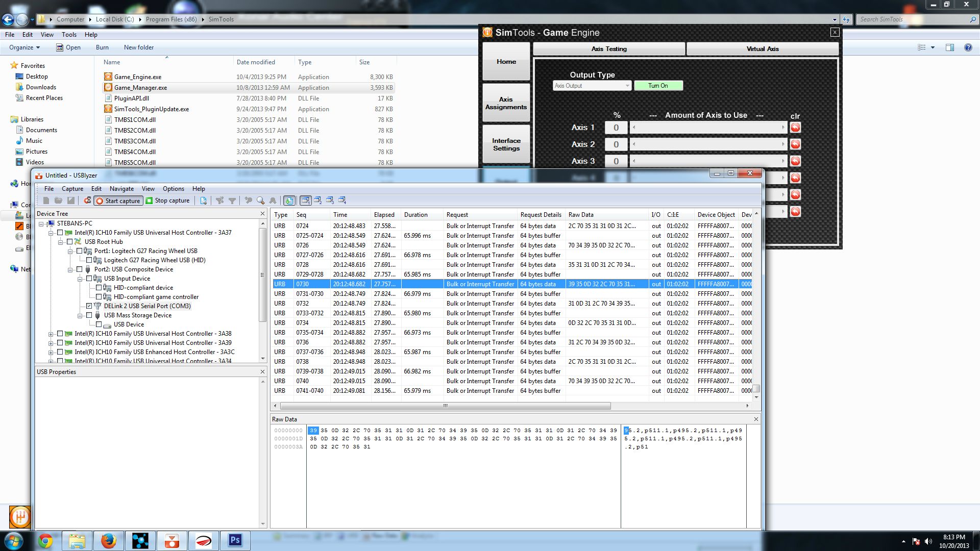Close the USB Properties panel with its X

tap(263, 372)
